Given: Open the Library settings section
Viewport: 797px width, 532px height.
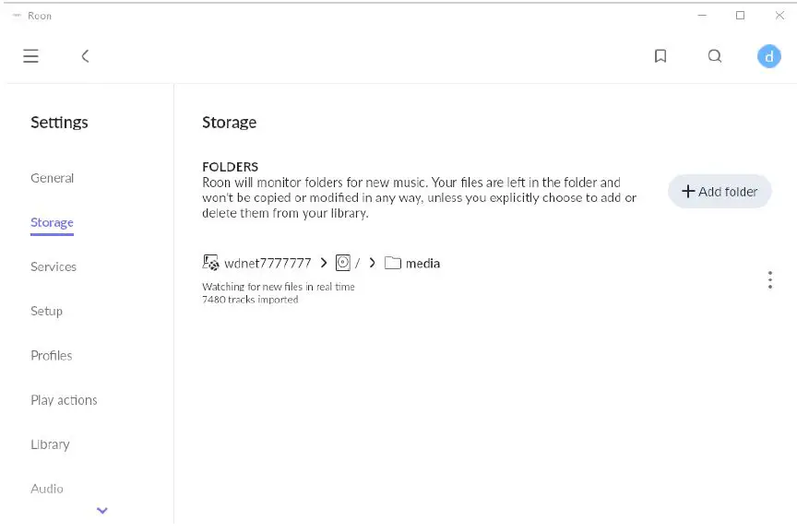Looking at the screenshot, I should [x=50, y=444].
